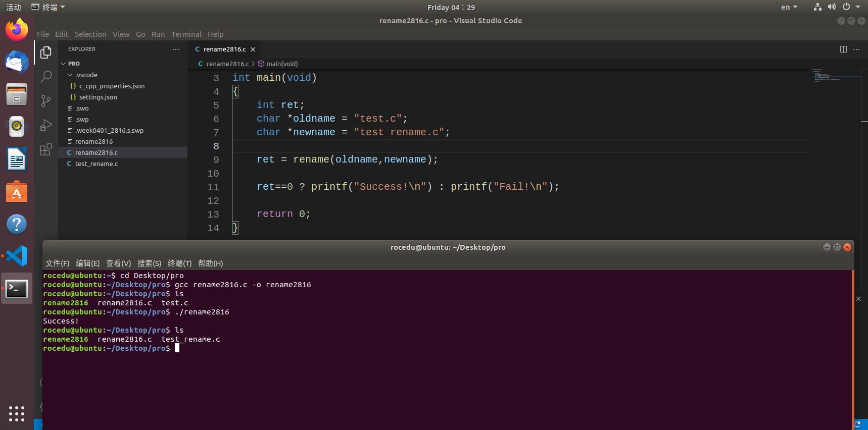The height and width of the screenshot is (430, 868).
Task: Open the Extensions view
Action: tap(46, 149)
